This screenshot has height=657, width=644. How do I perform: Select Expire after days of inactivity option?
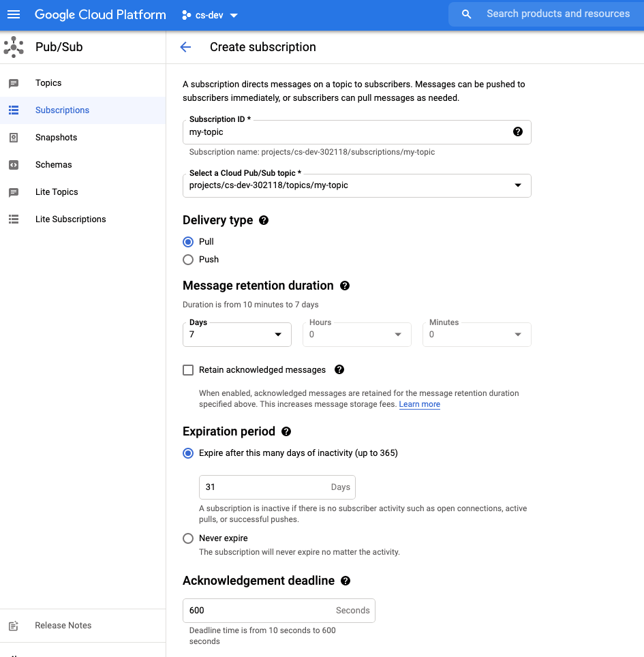click(188, 453)
